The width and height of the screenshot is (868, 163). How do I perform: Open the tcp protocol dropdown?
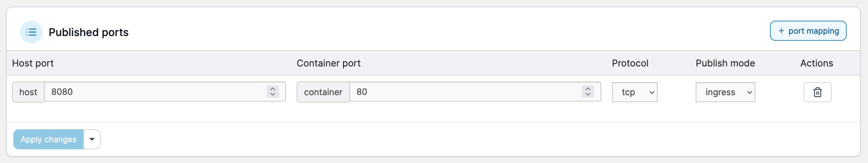pos(634,92)
